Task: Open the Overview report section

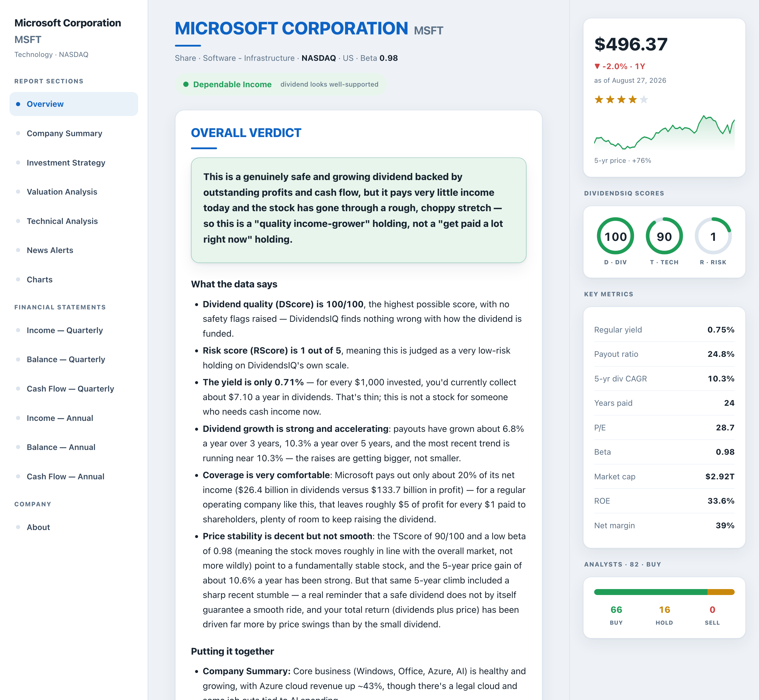Action: click(x=74, y=104)
